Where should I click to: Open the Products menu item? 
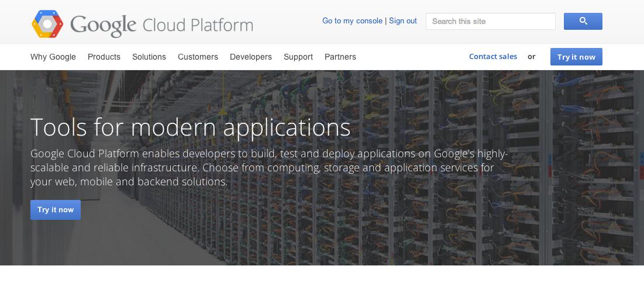[x=104, y=57]
